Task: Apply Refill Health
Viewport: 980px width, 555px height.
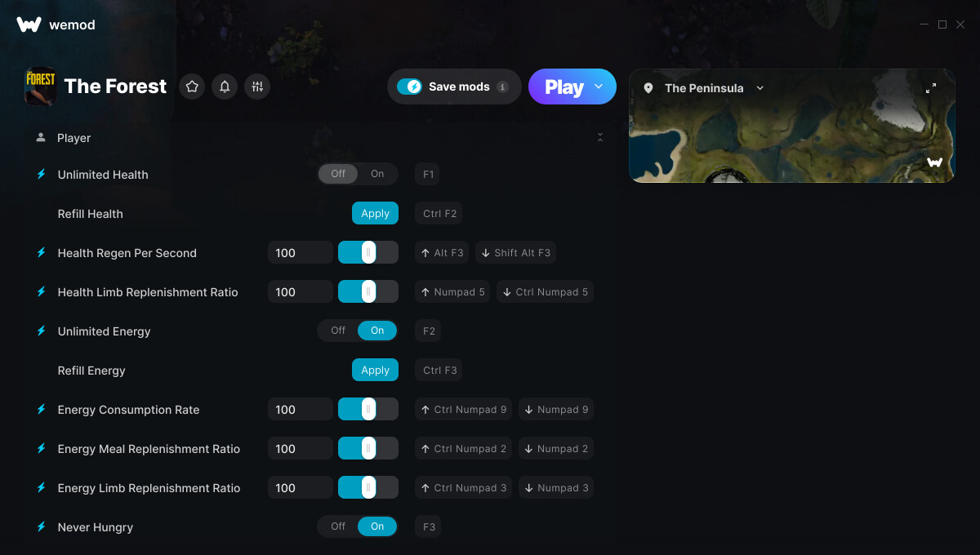Action: coord(375,213)
